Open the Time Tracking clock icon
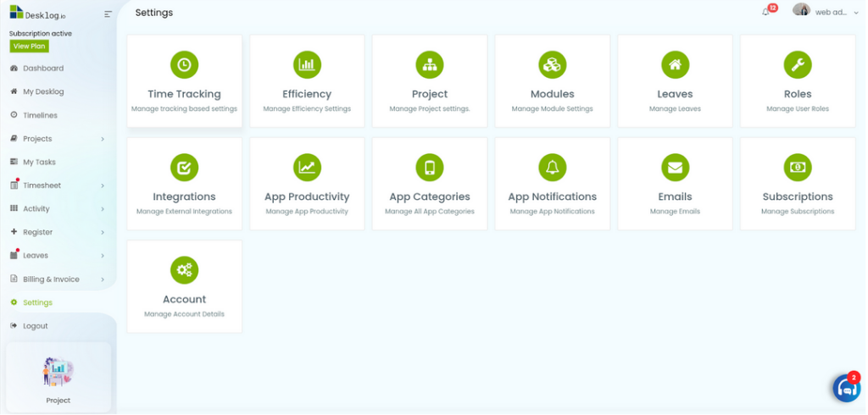Image resolution: width=868 pixels, height=415 pixels. (184, 64)
